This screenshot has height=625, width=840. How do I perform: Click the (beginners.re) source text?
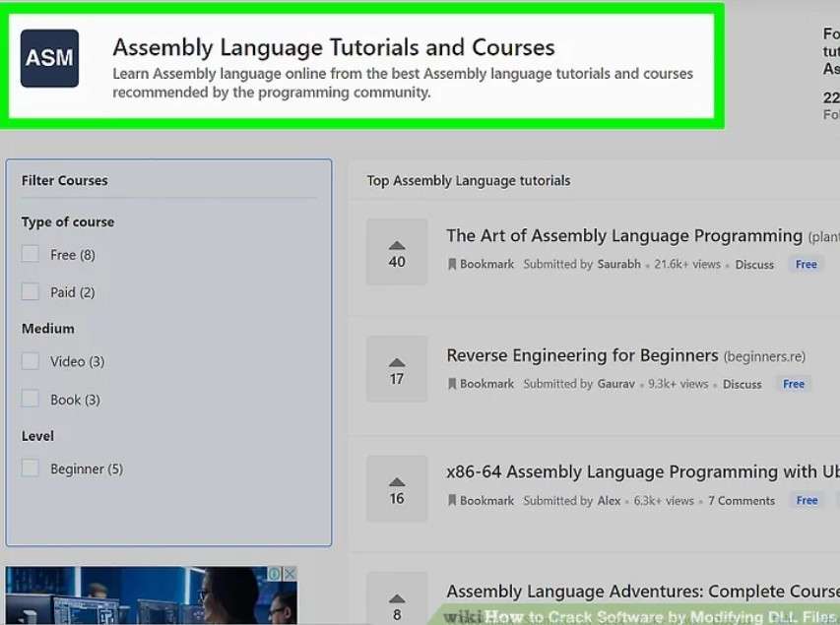tap(764, 356)
